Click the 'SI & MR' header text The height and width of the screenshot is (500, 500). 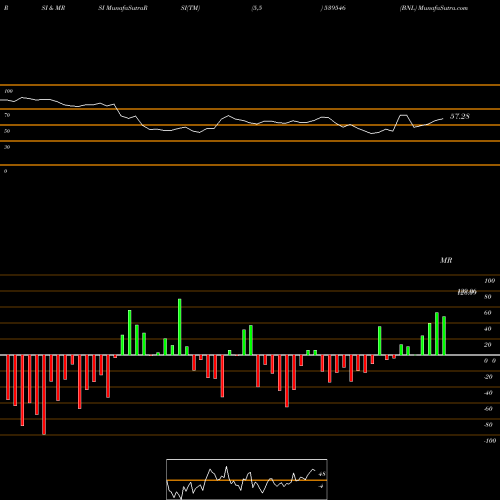[x=53, y=8]
